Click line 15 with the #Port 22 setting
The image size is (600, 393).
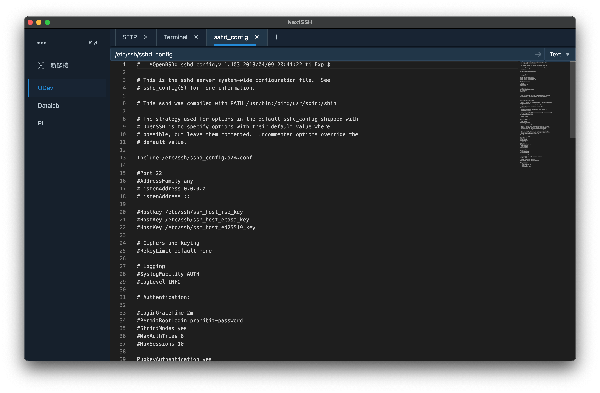coord(149,173)
